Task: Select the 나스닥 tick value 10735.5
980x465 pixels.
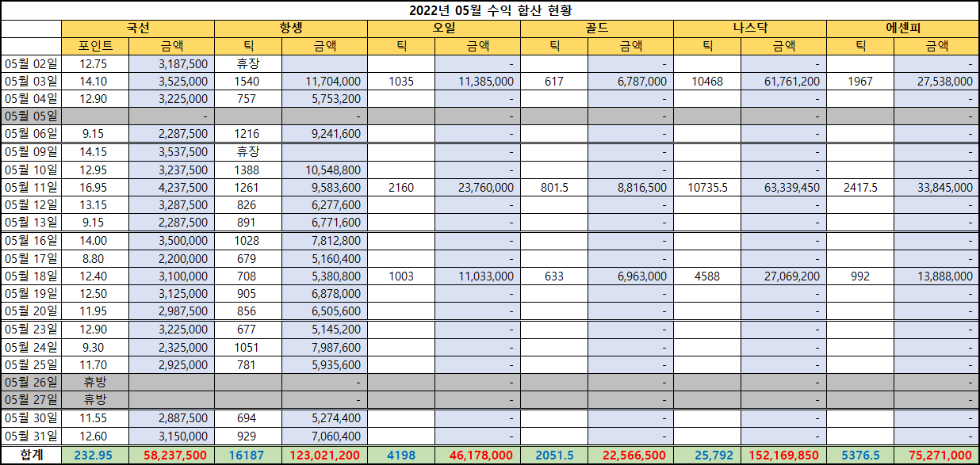Action: [x=707, y=188]
